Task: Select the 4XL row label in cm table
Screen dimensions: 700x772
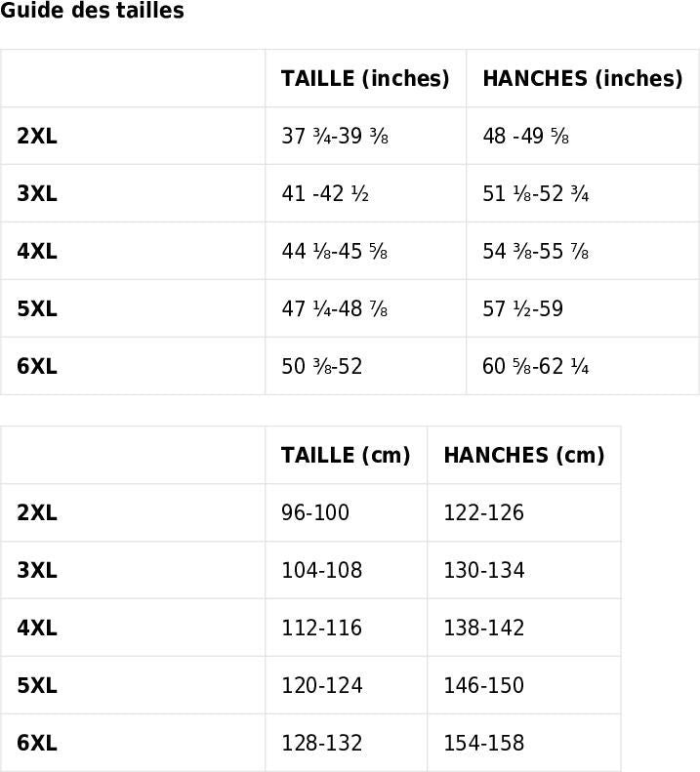Action: (37, 629)
